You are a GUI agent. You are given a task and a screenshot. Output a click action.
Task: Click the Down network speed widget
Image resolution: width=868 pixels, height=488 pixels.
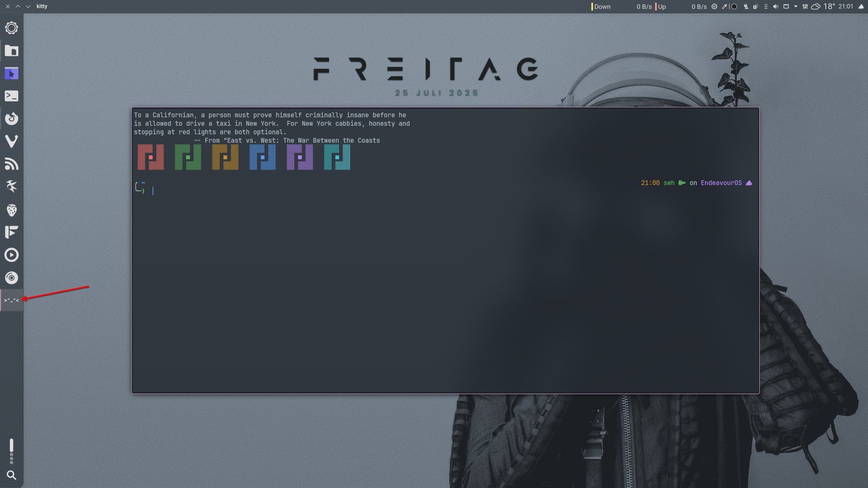click(622, 6)
